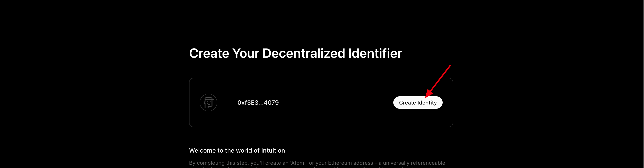
Task: Click 'By completing this step' paragraph start
Action: [219, 163]
